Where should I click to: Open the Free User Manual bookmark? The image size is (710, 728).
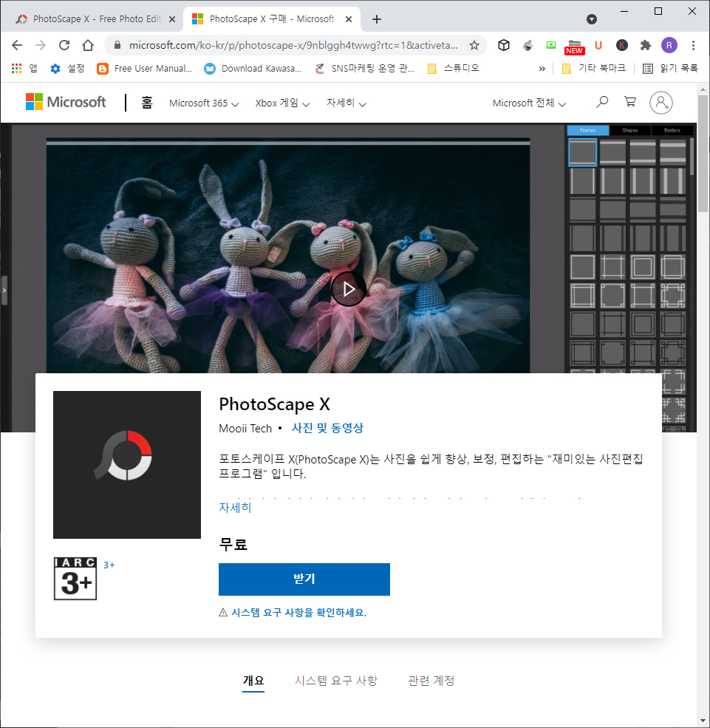144,69
